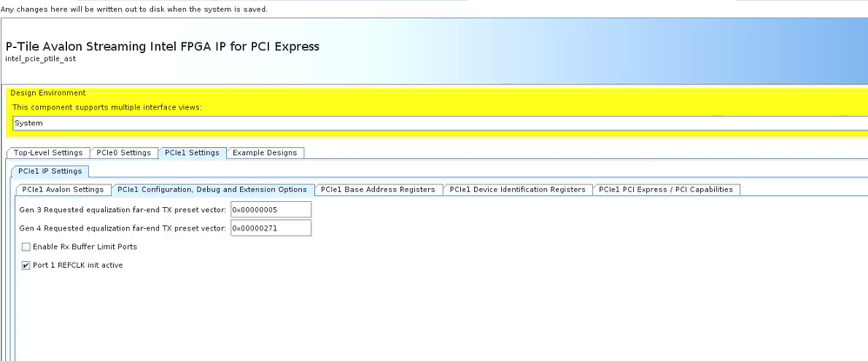
Task: Click the Design Environment group heading
Action: click(x=48, y=93)
